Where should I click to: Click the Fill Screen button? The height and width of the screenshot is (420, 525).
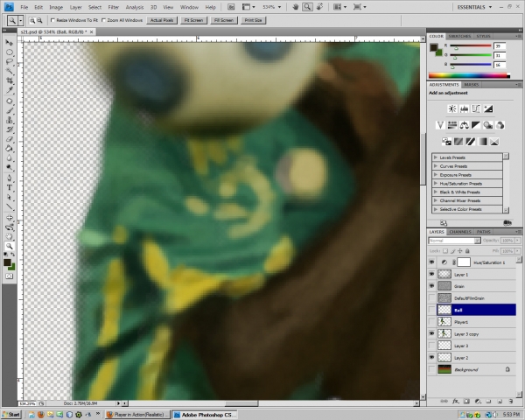tap(224, 20)
